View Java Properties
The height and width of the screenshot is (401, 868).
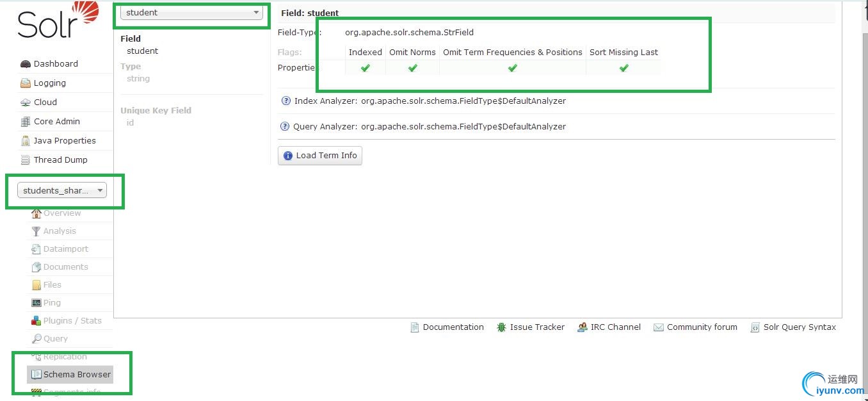(65, 141)
